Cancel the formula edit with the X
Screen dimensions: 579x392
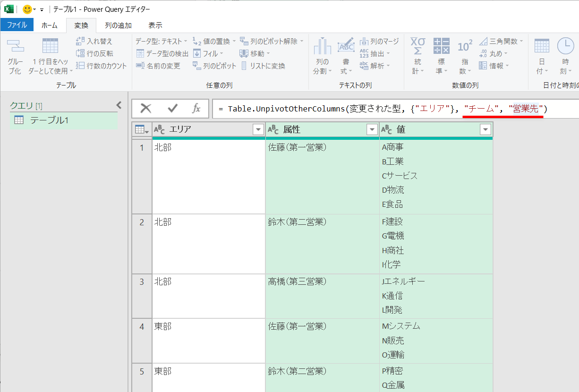pyautogui.click(x=146, y=108)
